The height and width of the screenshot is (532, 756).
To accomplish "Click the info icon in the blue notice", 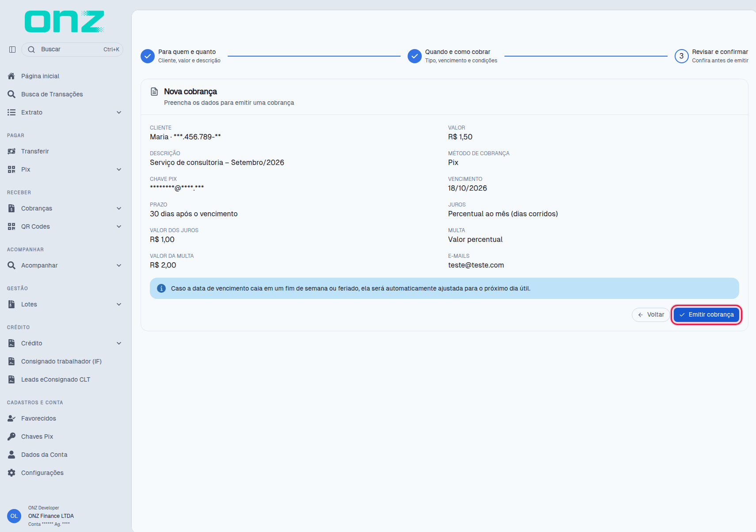I will pyautogui.click(x=161, y=288).
